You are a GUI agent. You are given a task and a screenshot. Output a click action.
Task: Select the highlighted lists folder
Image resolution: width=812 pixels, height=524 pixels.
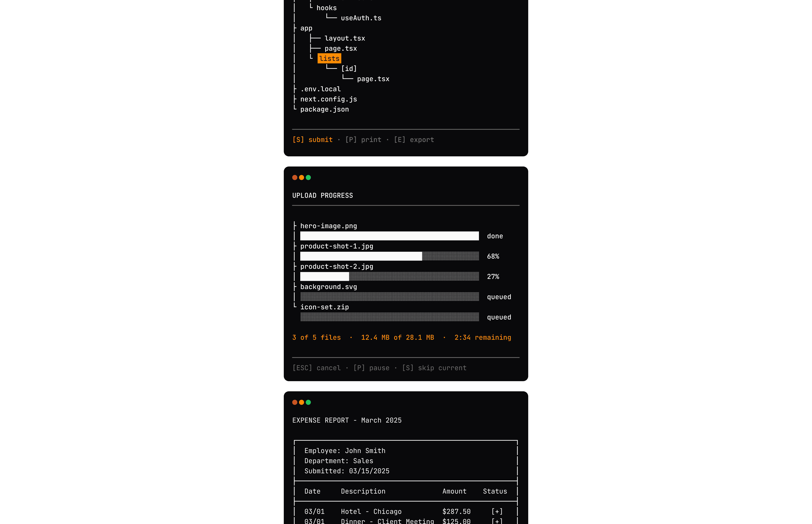[x=329, y=59]
